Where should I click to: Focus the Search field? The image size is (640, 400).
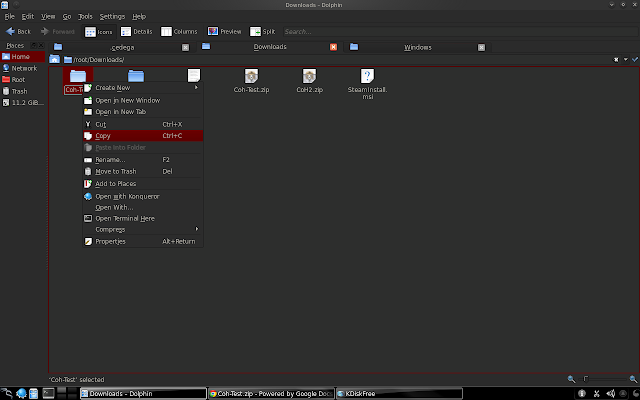pyautogui.click(x=460, y=31)
